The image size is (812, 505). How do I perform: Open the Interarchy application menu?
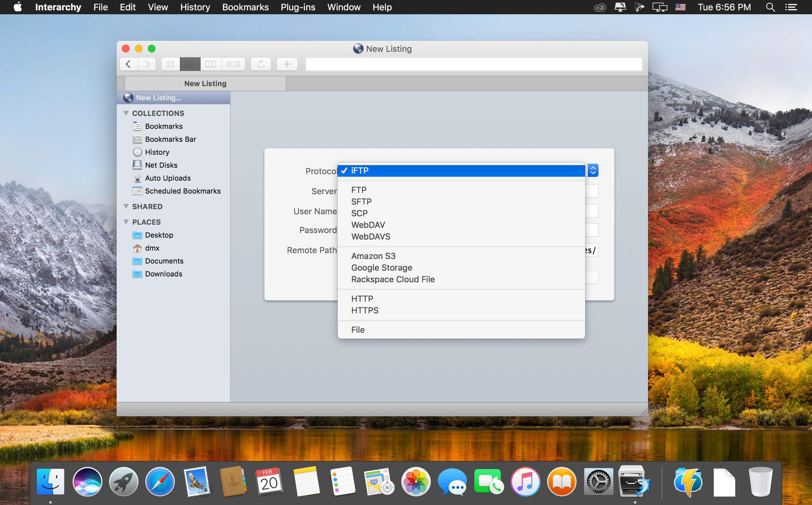click(58, 7)
